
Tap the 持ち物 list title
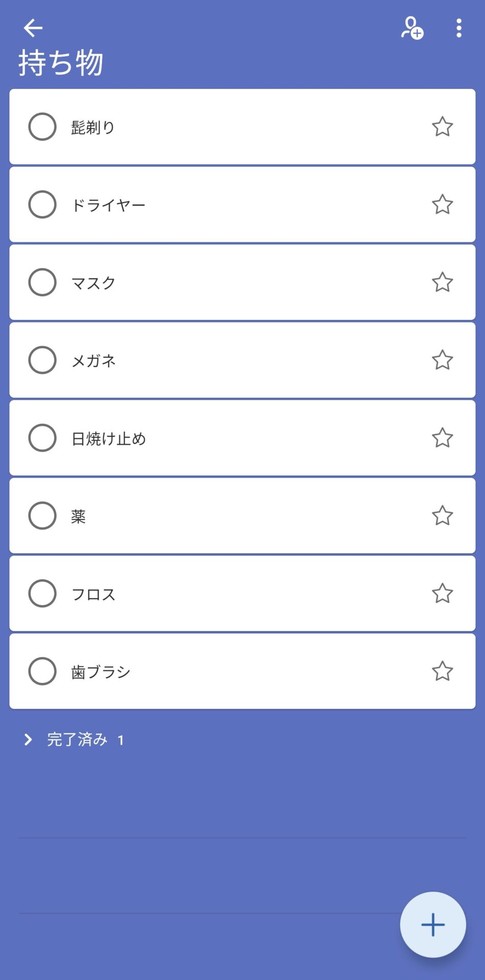(x=61, y=63)
